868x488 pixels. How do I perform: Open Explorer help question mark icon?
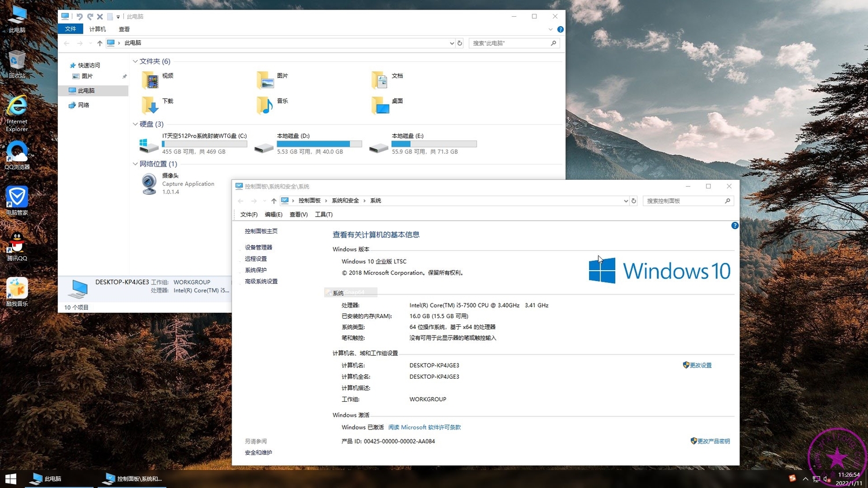(x=560, y=29)
